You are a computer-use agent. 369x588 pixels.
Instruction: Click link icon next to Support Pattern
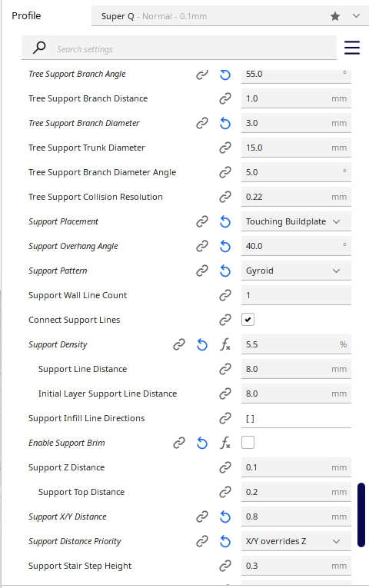point(202,271)
